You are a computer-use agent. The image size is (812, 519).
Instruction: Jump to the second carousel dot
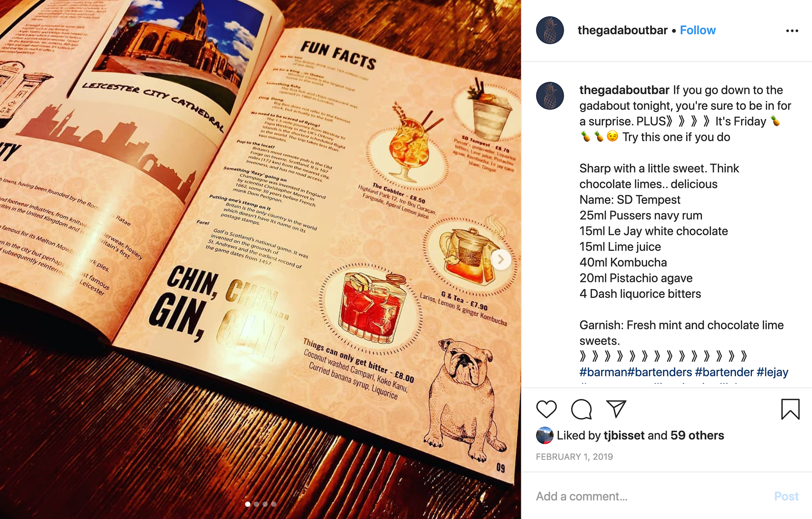tap(256, 504)
